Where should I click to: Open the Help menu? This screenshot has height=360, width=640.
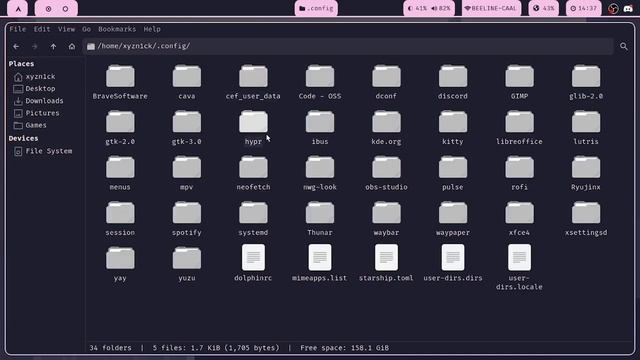tap(152, 29)
